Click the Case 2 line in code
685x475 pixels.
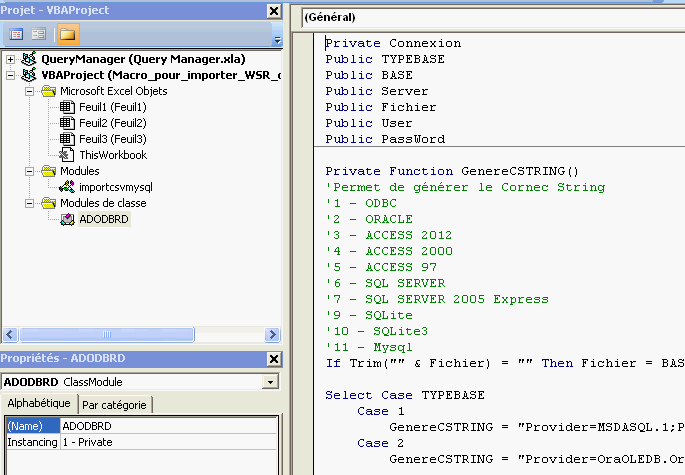pos(381,443)
